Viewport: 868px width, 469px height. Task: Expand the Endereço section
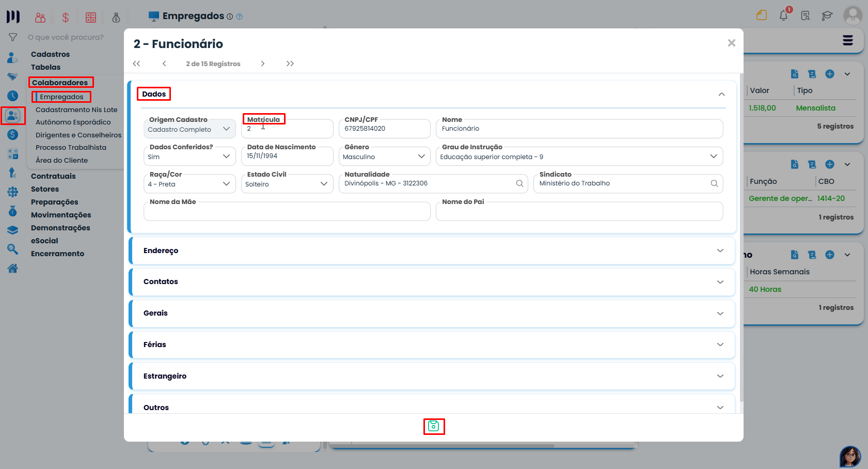point(432,251)
